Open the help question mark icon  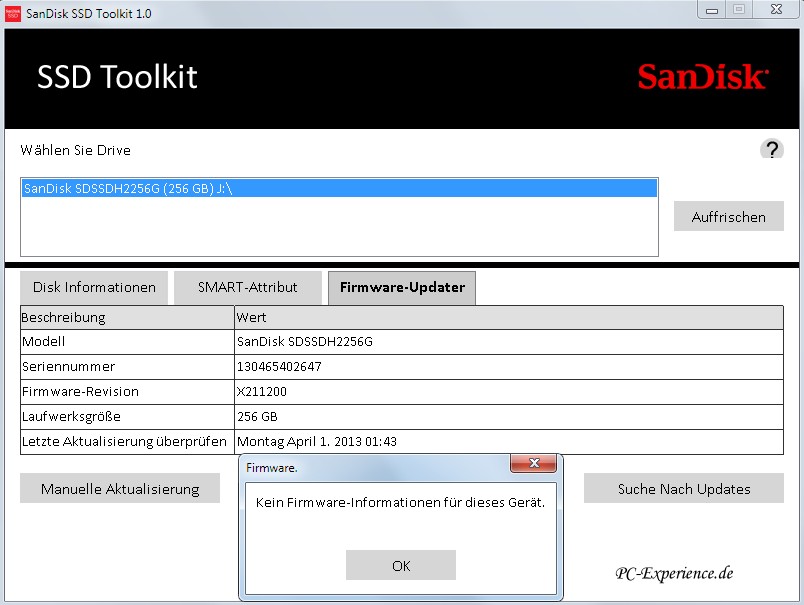[771, 149]
